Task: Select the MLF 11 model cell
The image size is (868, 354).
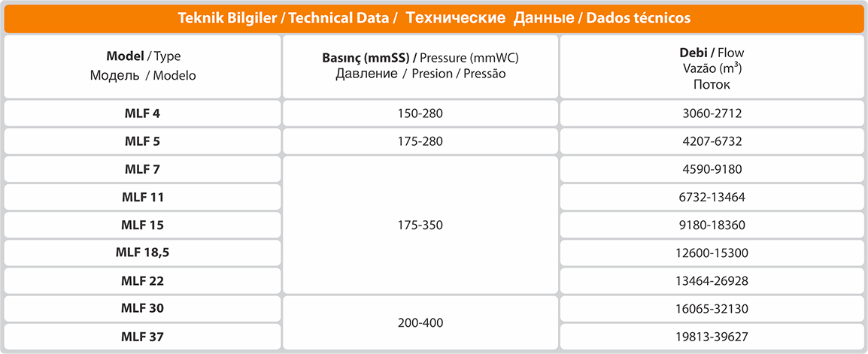Action: click(x=143, y=198)
